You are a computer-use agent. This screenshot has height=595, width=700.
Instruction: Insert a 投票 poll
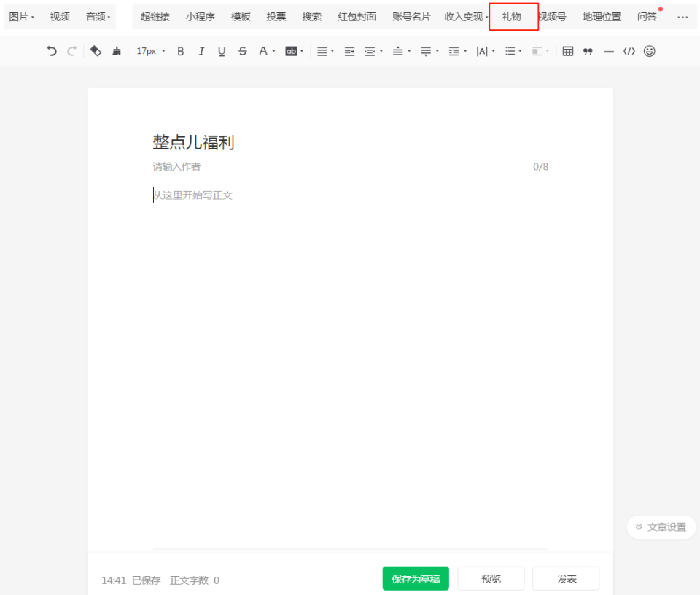(276, 17)
